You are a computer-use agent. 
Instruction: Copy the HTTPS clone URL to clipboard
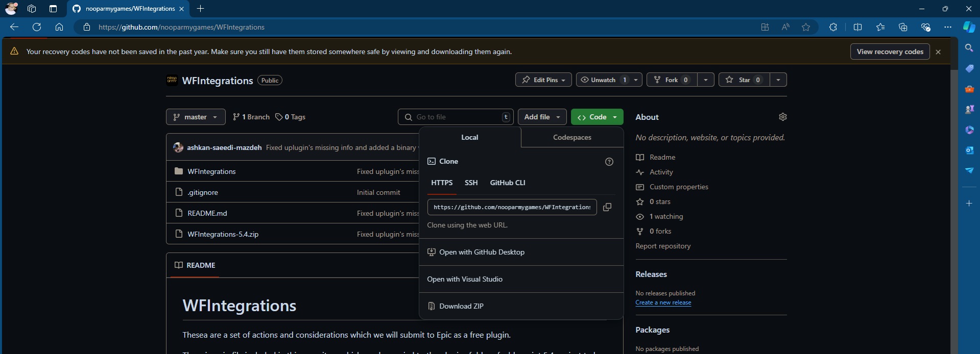(607, 207)
